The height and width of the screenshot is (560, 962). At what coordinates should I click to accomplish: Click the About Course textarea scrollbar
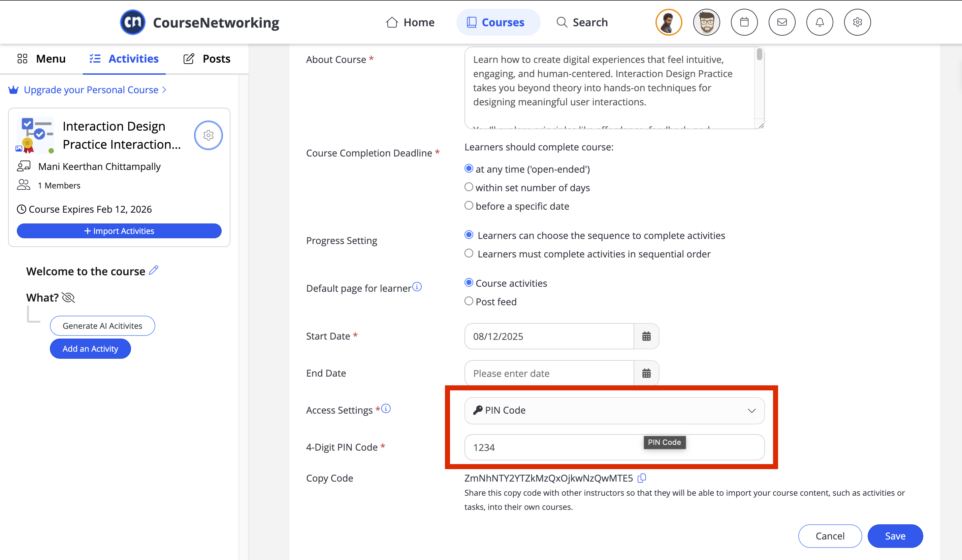click(759, 55)
